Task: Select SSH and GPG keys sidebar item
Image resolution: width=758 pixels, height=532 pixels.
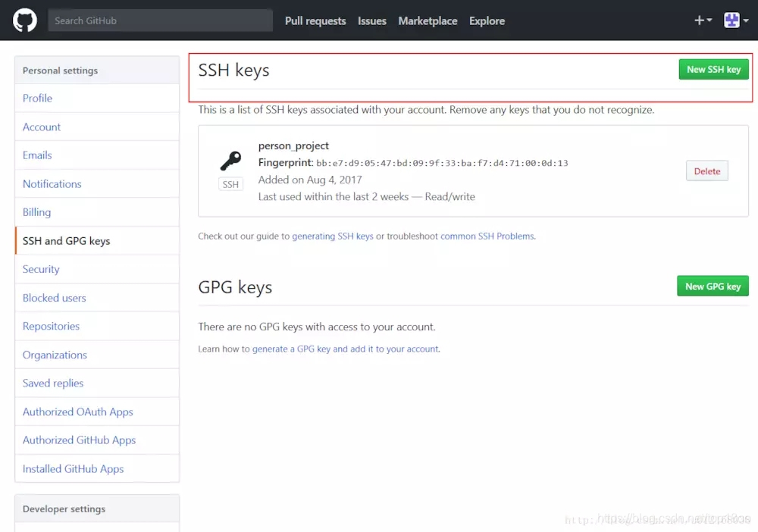Action: click(97, 241)
